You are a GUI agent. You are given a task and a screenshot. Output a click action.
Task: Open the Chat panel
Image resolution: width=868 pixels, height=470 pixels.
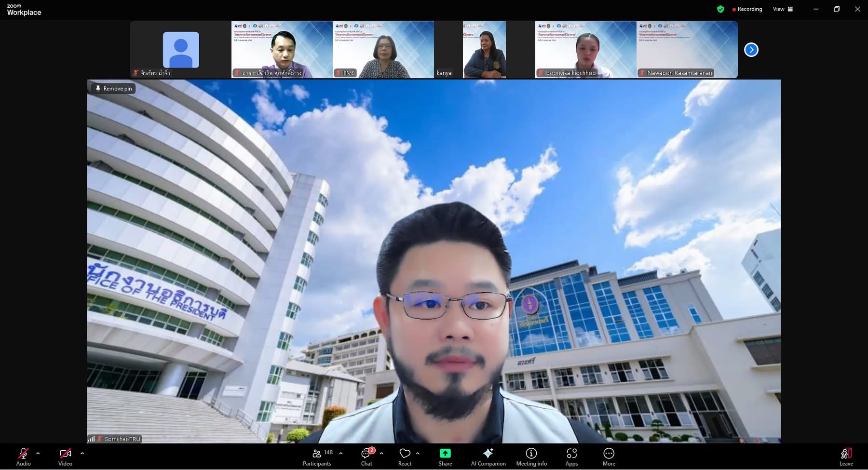pos(366,457)
